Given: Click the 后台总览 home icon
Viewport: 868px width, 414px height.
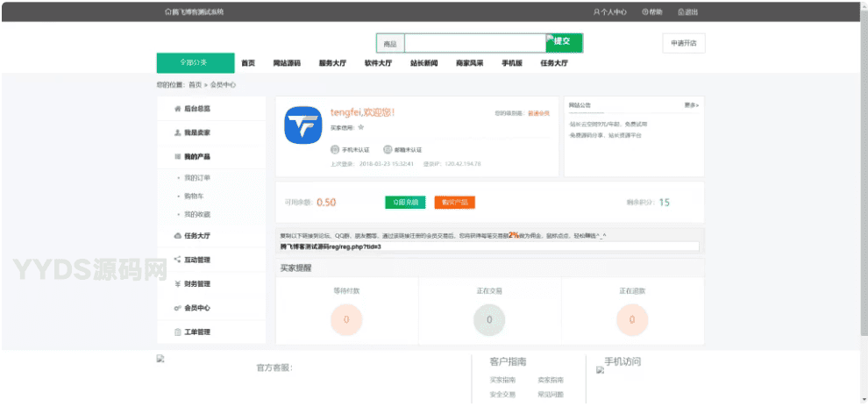Looking at the screenshot, I should pos(177,109).
